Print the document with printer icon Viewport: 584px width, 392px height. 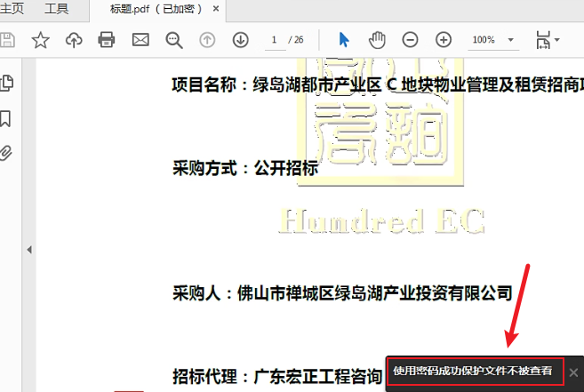(x=107, y=40)
